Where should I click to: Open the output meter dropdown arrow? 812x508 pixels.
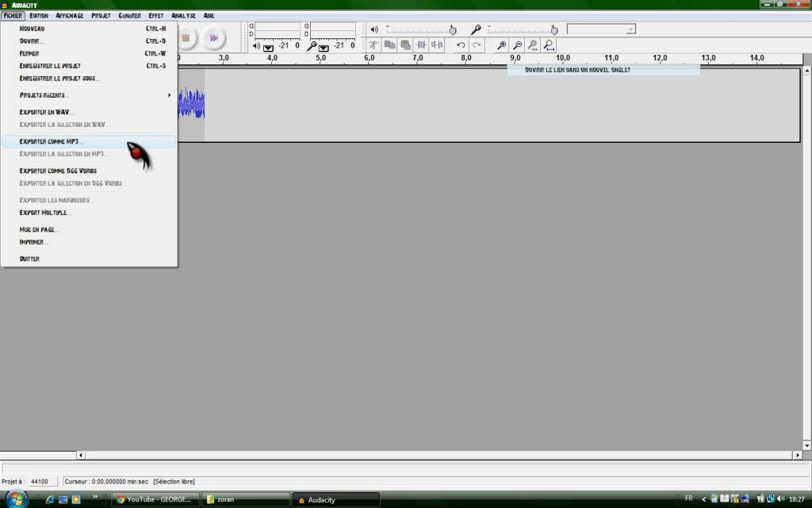pyautogui.click(x=268, y=48)
